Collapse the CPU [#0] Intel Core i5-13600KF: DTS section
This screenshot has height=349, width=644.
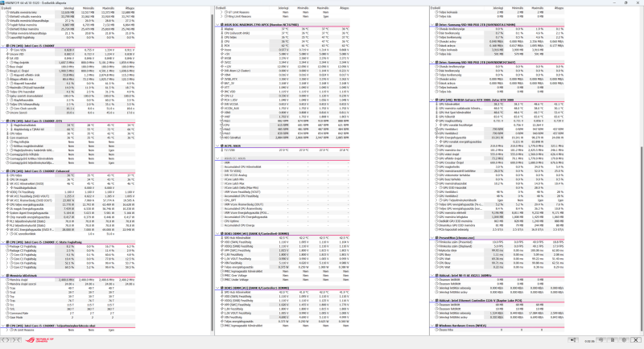point(3,121)
